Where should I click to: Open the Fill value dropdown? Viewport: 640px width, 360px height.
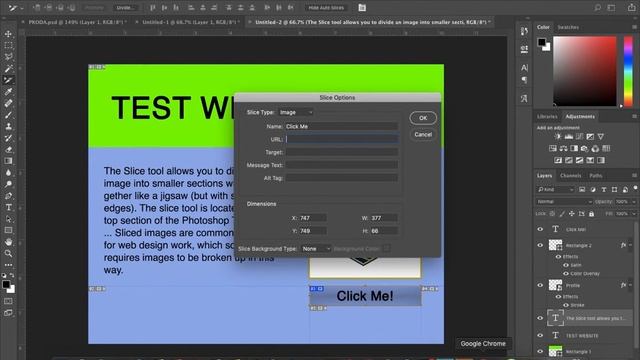(634, 213)
